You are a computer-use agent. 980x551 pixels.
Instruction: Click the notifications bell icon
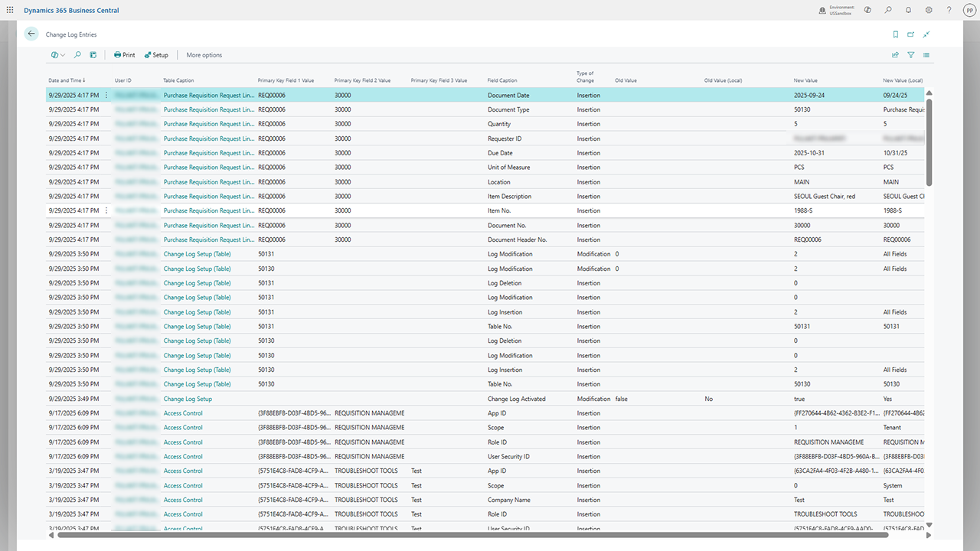click(908, 10)
